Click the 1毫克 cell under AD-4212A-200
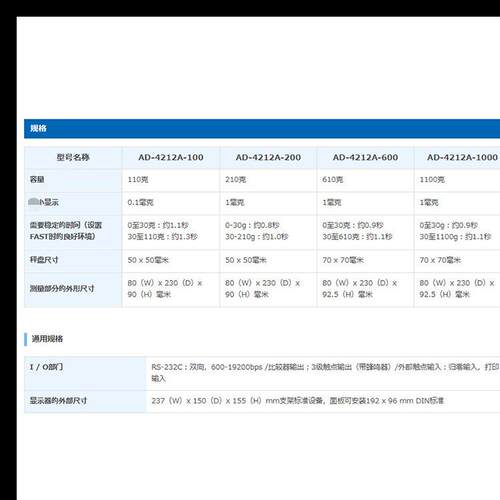Screen dimensions: 500x500 click(x=268, y=202)
